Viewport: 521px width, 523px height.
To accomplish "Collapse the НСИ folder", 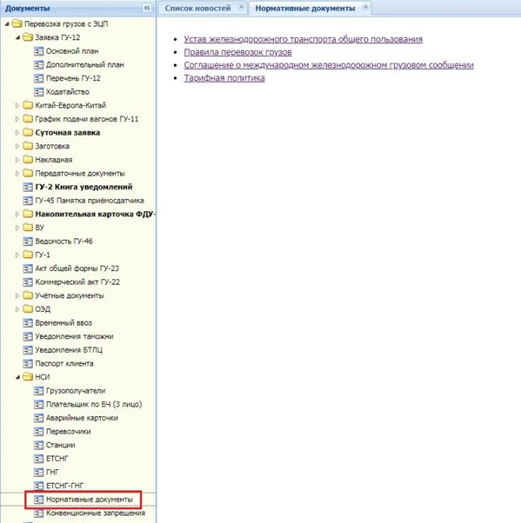I will pyautogui.click(x=17, y=377).
